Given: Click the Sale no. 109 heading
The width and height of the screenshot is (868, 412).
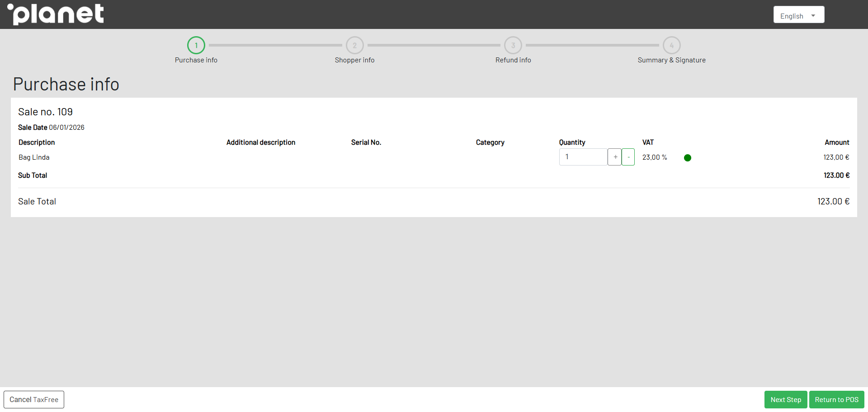Looking at the screenshot, I should tap(45, 112).
